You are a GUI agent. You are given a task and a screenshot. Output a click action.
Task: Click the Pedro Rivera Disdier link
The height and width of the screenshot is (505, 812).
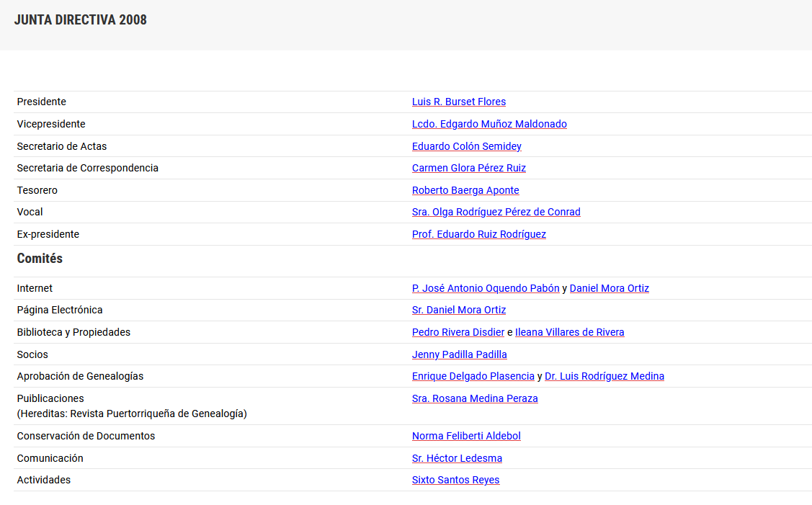point(458,332)
